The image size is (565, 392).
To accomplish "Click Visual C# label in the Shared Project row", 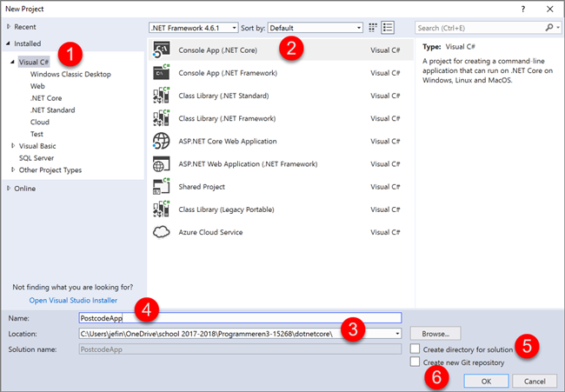I will click(x=385, y=187).
